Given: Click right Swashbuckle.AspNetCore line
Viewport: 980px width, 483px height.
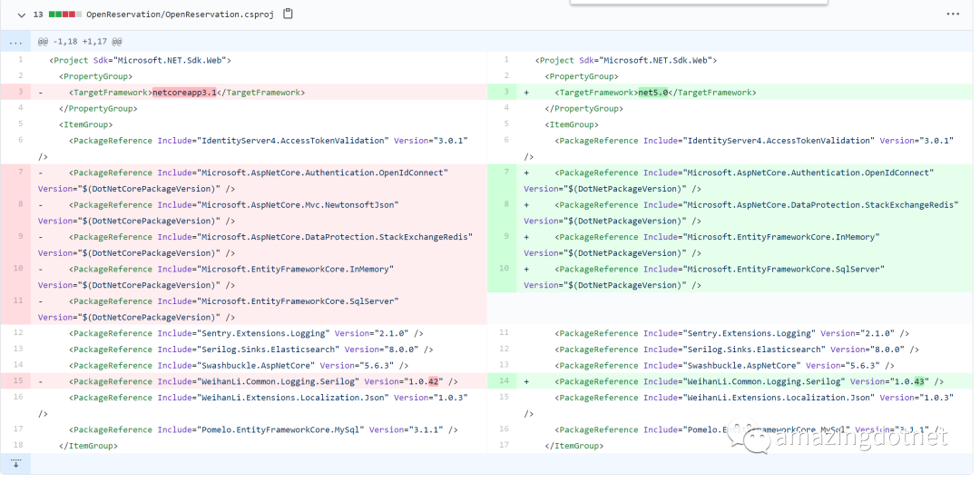Looking at the screenshot, I should 745,365.
